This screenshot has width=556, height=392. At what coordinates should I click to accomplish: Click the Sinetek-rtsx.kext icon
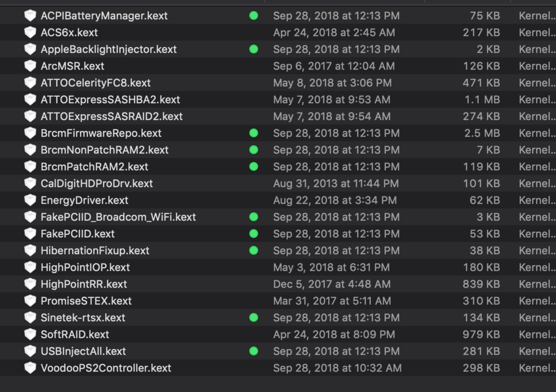pyautogui.click(x=30, y=317)
